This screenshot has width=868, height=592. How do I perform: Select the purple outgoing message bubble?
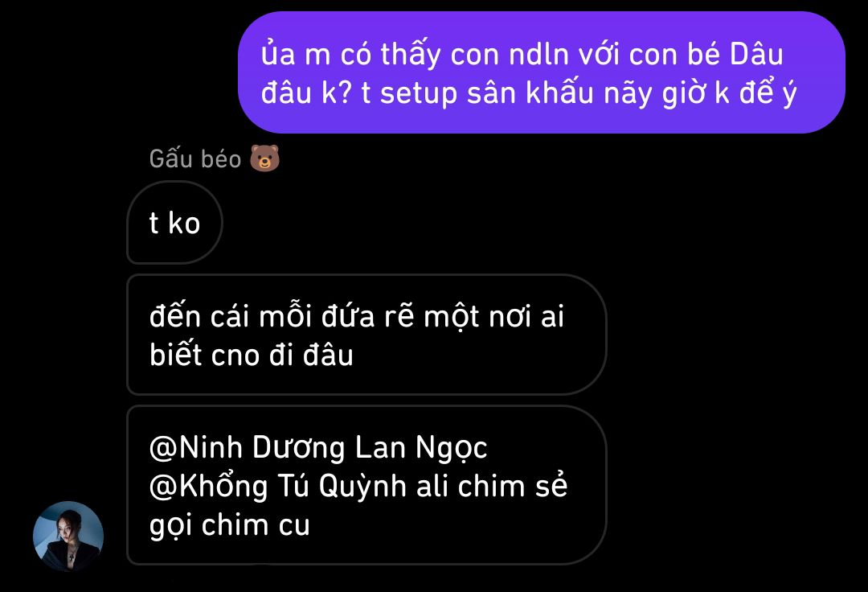(x=542, y=72)
